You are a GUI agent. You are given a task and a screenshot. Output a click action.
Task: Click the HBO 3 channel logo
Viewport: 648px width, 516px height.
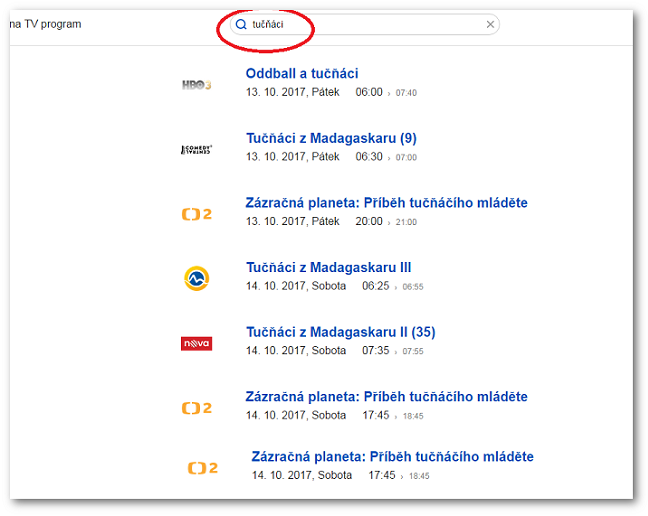pos(196,85)
